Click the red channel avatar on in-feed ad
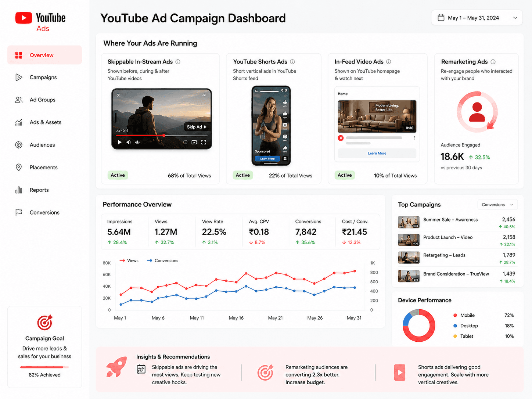Screen dimensions: 532x399 341,138
